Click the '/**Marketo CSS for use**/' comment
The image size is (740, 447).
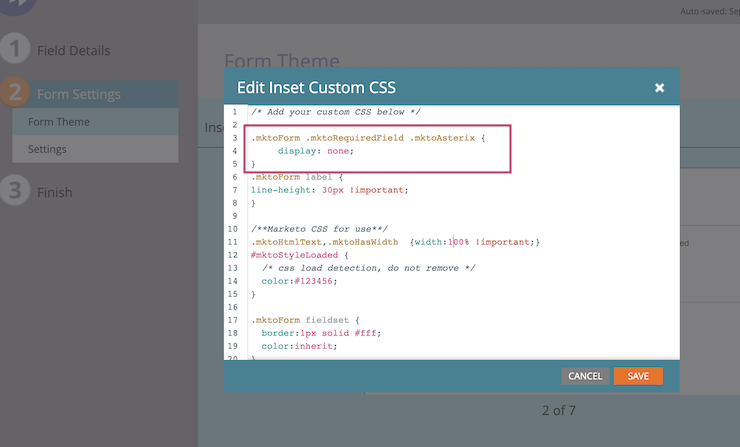pos(320,229)
